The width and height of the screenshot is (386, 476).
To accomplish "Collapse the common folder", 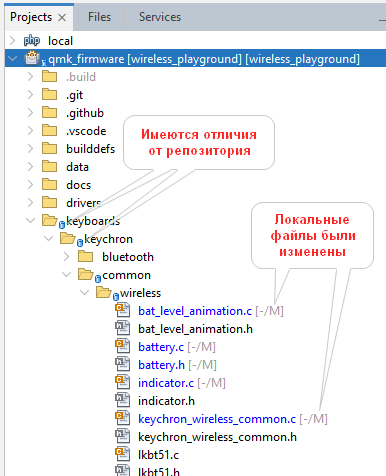I will (x=67, y=274).
